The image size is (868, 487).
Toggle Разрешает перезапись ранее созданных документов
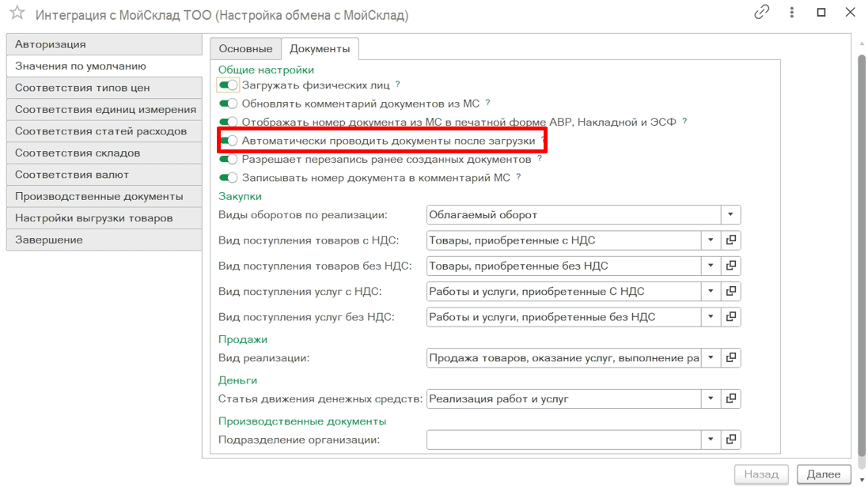coord(228,160)
